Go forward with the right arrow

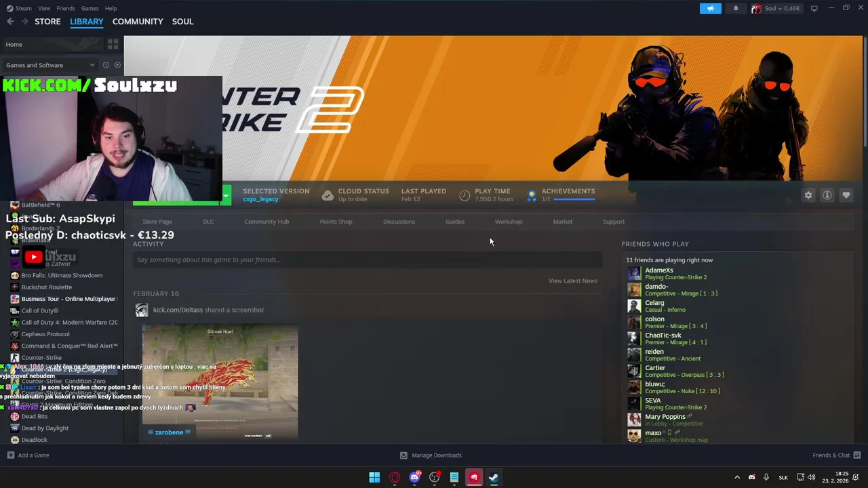click(x=24, y=22)
